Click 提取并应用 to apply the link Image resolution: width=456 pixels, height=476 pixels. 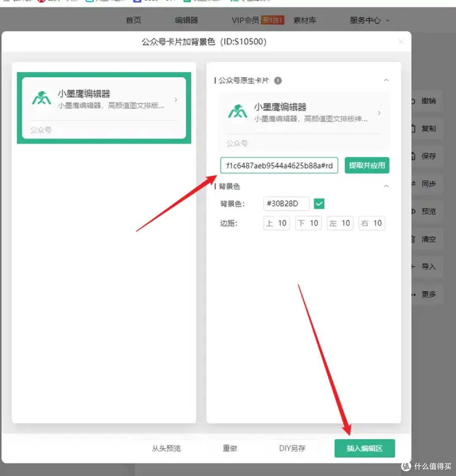(366, 165)
